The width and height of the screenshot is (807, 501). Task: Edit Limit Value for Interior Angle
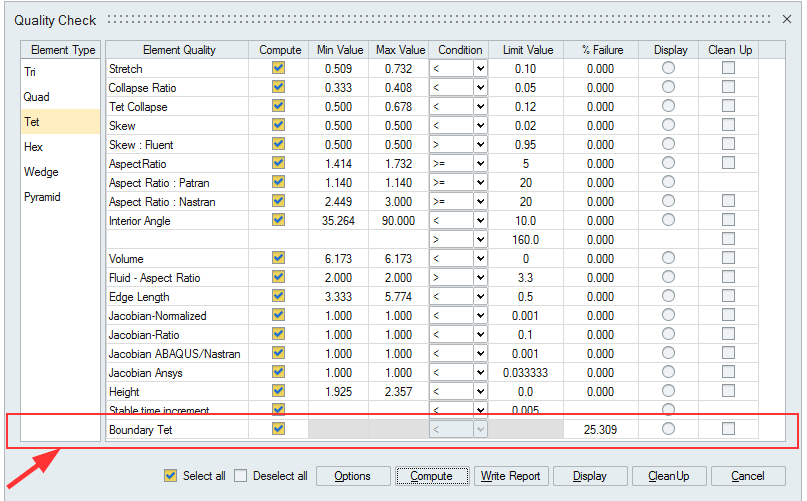point(527,221)
